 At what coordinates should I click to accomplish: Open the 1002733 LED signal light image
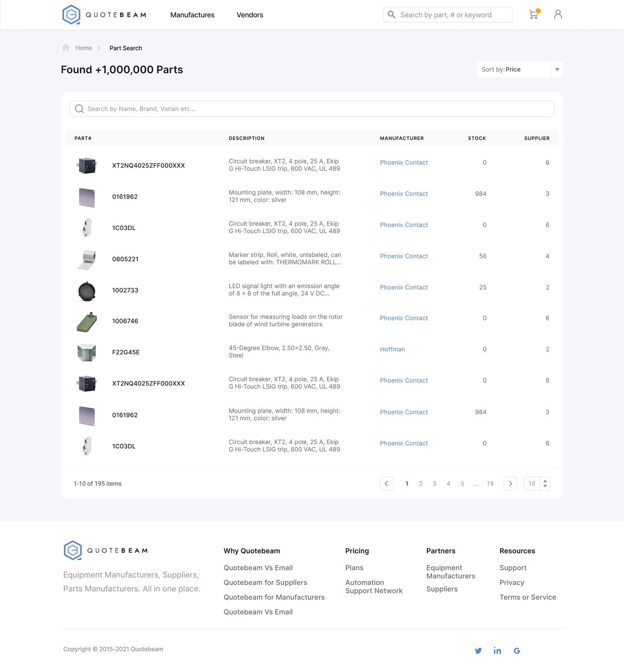(x=87, y=291)
